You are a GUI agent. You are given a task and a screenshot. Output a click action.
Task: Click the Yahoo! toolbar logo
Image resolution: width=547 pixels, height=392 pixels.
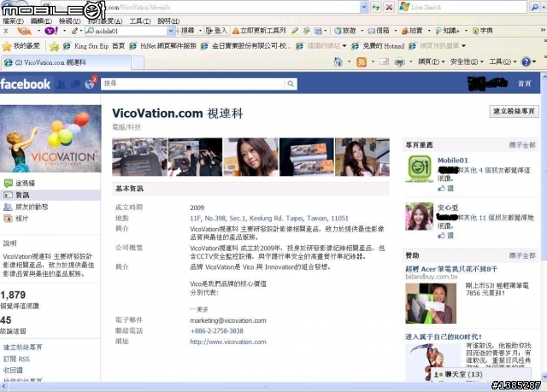click(x=51, y=31)
